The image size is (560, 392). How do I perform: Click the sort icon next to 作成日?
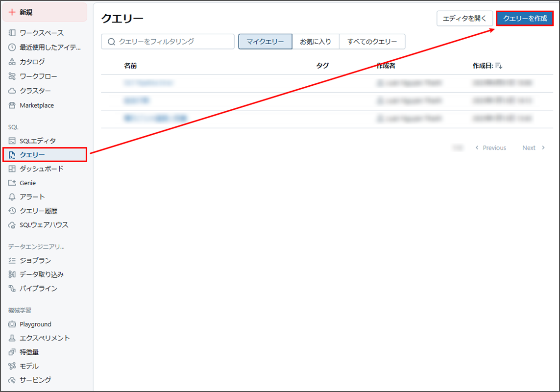499,66
